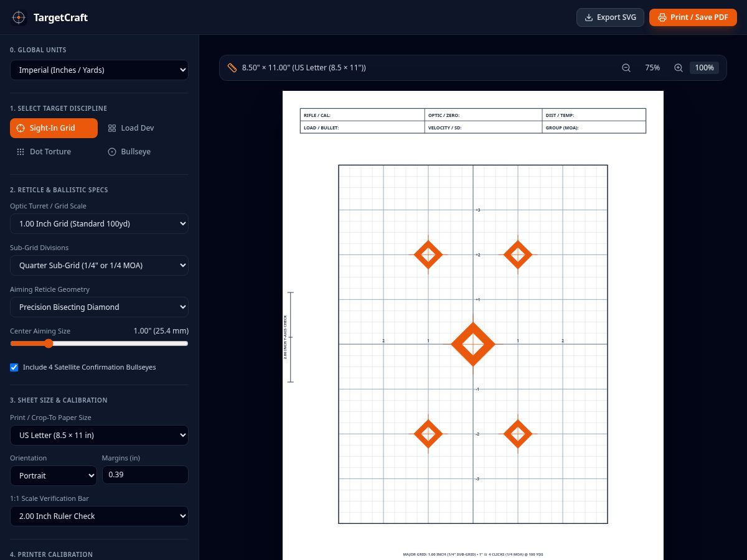Image resolution: width=747 pixels, height=560 pixels.
Task: Click the download icon in Export SVG
Action: (588, 17)
